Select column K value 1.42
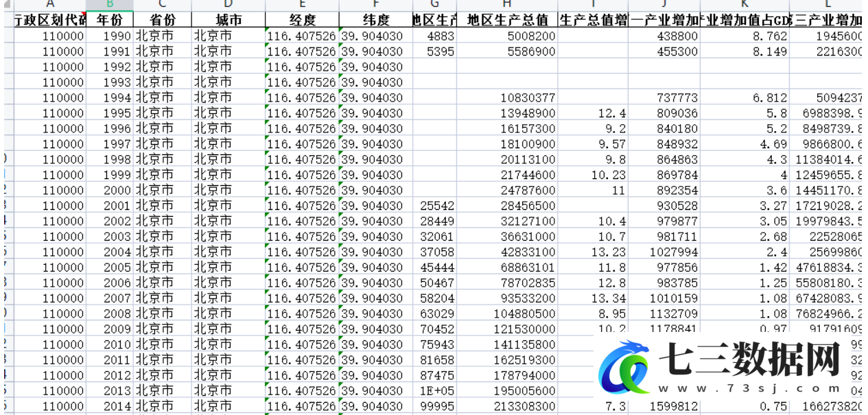The height and width of the screenshot is (415, 868). 744,268
